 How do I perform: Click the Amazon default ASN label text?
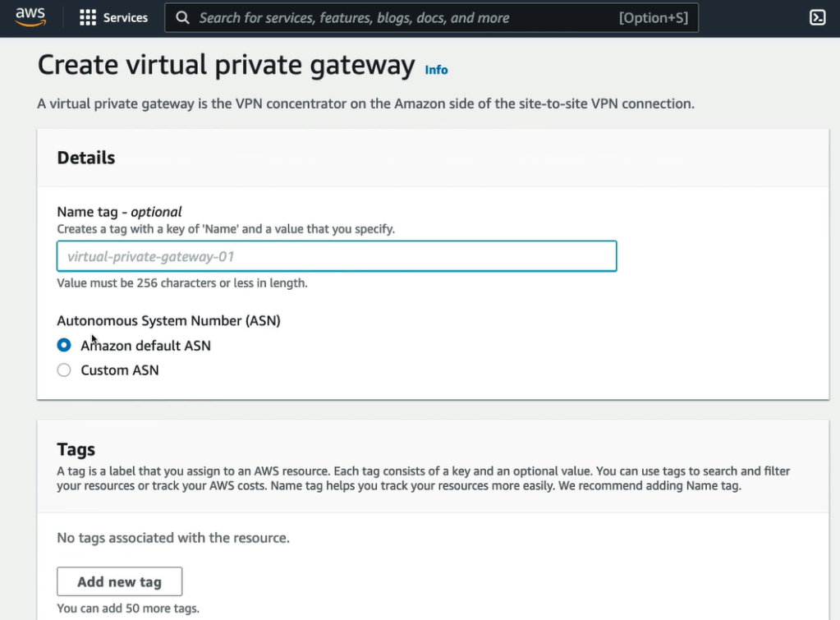(145, 346)
